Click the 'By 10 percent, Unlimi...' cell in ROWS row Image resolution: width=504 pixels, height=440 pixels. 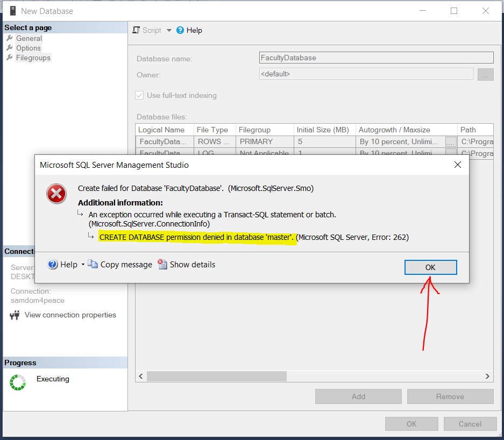pos(401,142)
